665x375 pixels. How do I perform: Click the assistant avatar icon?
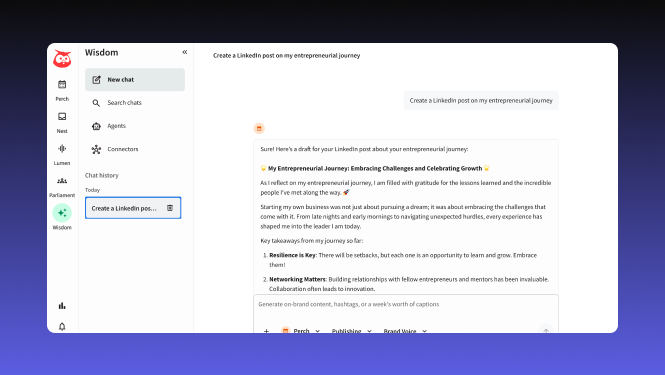(259, 128)
